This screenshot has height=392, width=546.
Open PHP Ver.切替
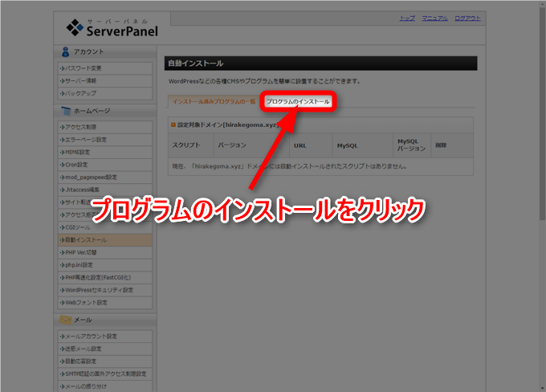point(105,252)
